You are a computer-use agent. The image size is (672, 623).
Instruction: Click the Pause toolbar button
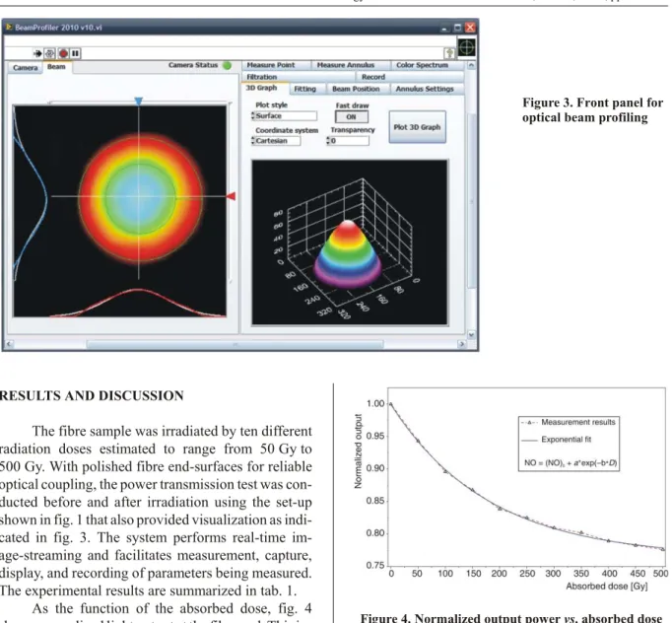tap(76, 53)
